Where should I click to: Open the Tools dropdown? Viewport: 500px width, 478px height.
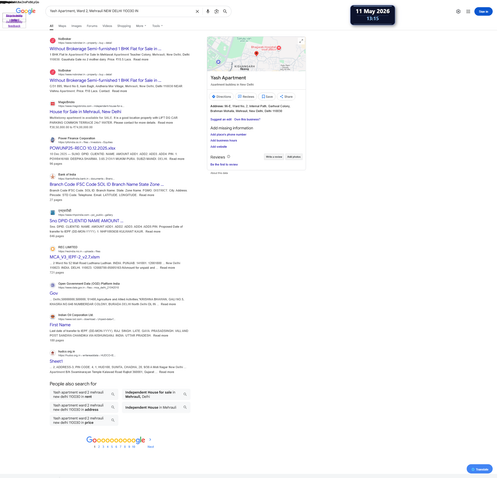pyautogui.click(x=158, y=26)
